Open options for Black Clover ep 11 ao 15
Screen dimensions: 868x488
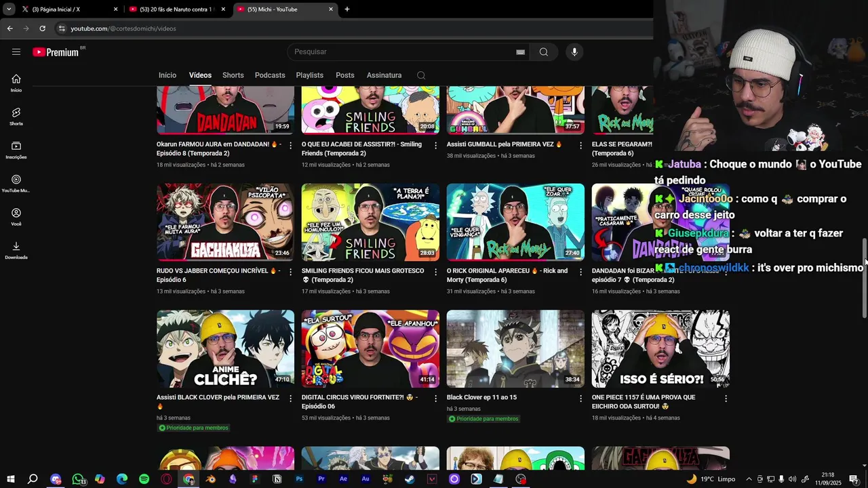click(x=580, y=399)
